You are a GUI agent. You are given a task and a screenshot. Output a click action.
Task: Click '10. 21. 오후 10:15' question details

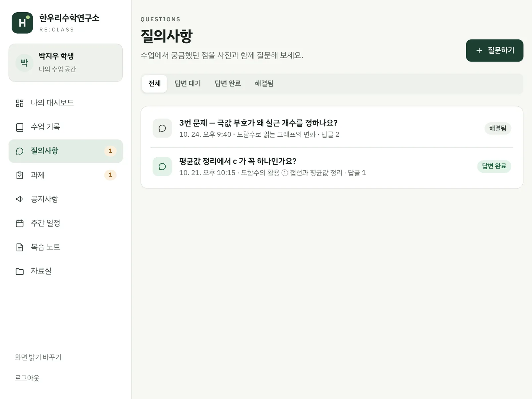point(272,173)
